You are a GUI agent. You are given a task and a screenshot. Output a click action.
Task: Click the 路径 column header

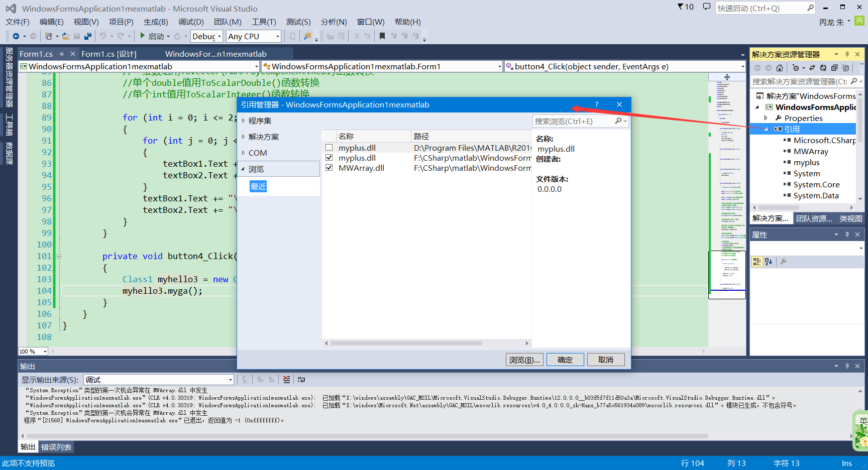(x=471, y=136)
